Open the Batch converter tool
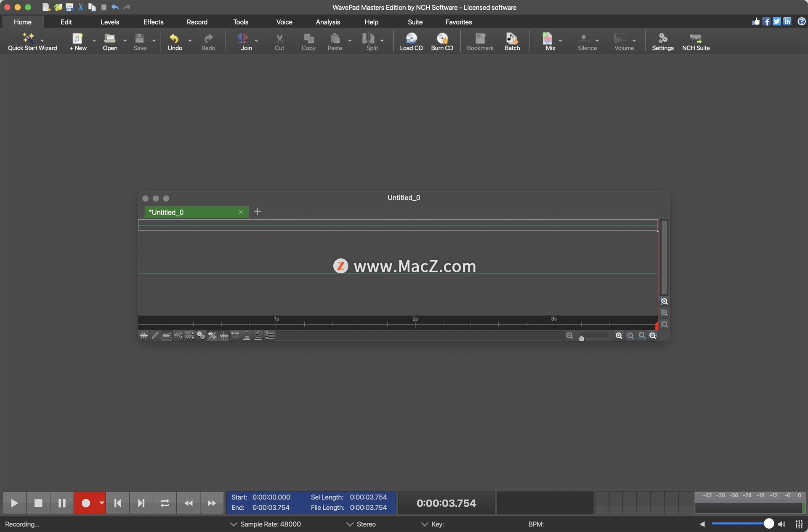This screenshot has width=808, height=532. (x=512, y=42)
